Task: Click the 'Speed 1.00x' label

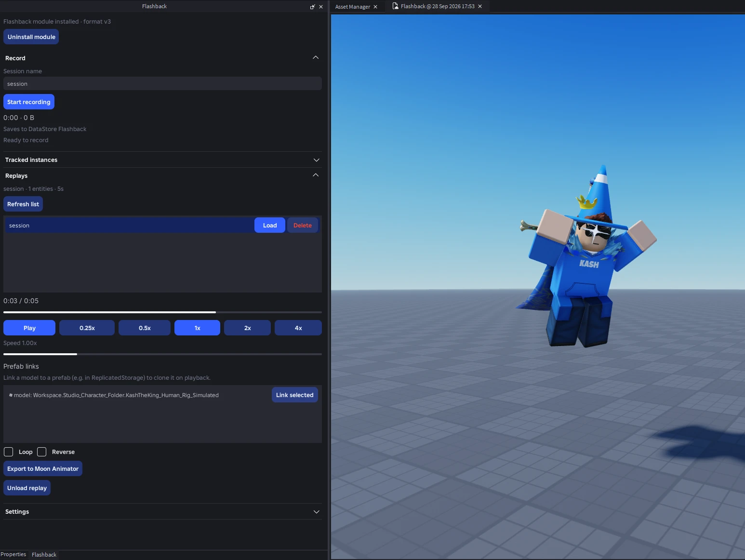Action: point(20,343)
